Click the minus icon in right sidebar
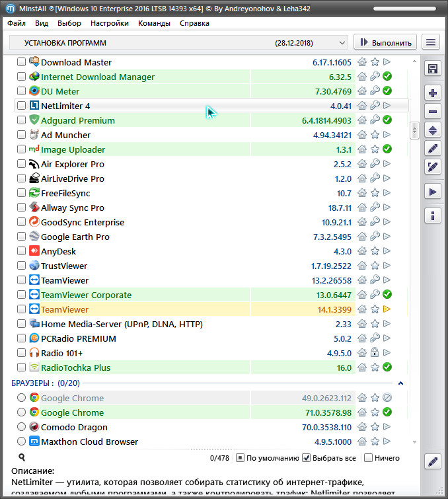 (x=433, y=112)
